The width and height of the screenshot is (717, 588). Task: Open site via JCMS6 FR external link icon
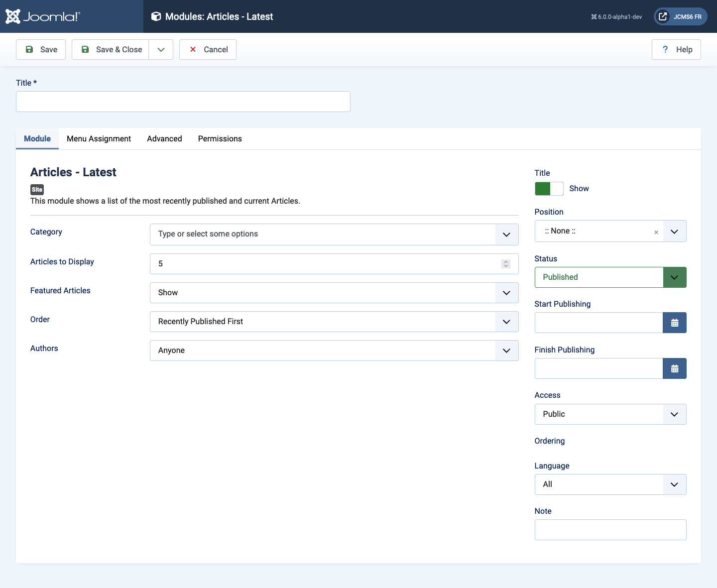(x=663, y=16)
